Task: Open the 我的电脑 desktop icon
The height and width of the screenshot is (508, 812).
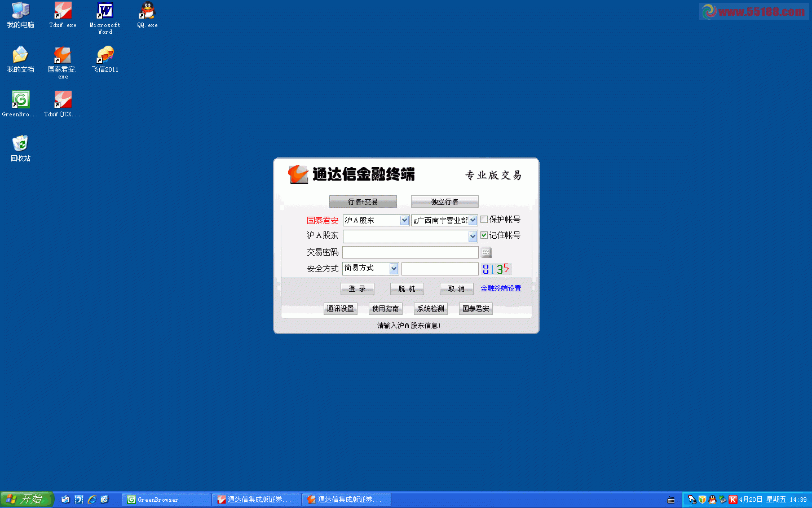Action: coord(21,15)
